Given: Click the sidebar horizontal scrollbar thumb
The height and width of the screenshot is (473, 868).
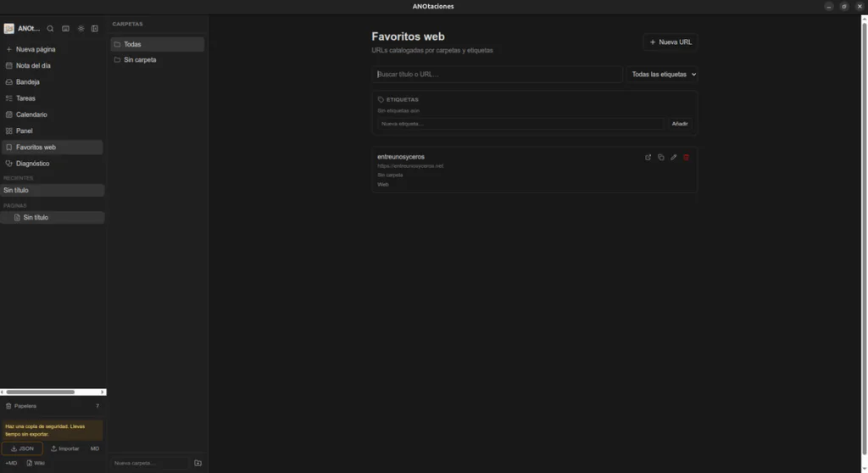Looking at the screenshot, I should pyautogui.click(x=41, y=392).
